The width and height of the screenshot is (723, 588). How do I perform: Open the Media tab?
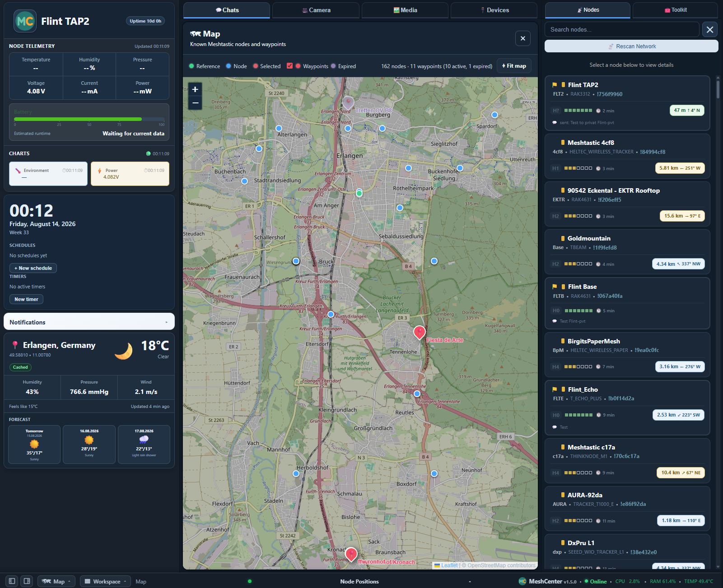tap(405, 10)
